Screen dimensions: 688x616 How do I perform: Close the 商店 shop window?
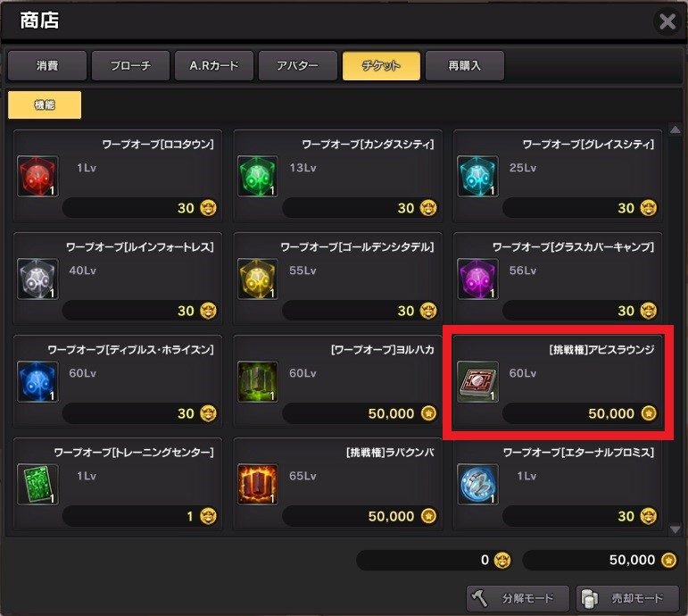[x=667, y=21]
